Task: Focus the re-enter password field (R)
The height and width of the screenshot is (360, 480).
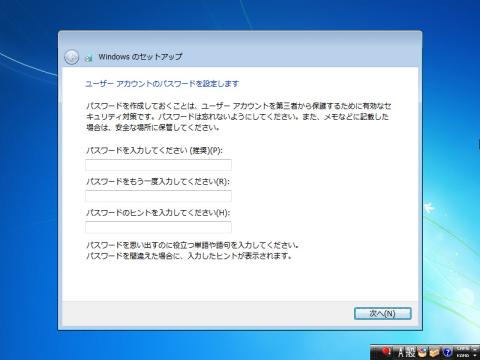Action: coord(158,196)
